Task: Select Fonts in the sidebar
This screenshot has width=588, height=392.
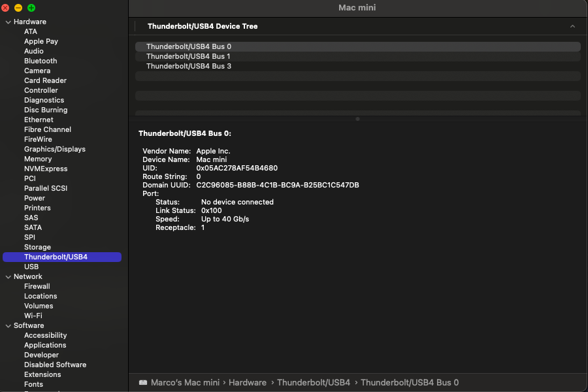Action: (33, 384)
